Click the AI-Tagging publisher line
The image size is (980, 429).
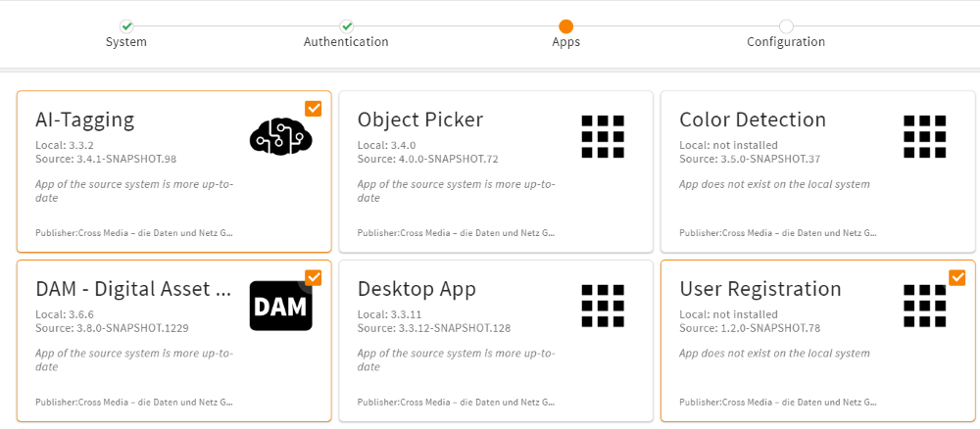point(133,233)
